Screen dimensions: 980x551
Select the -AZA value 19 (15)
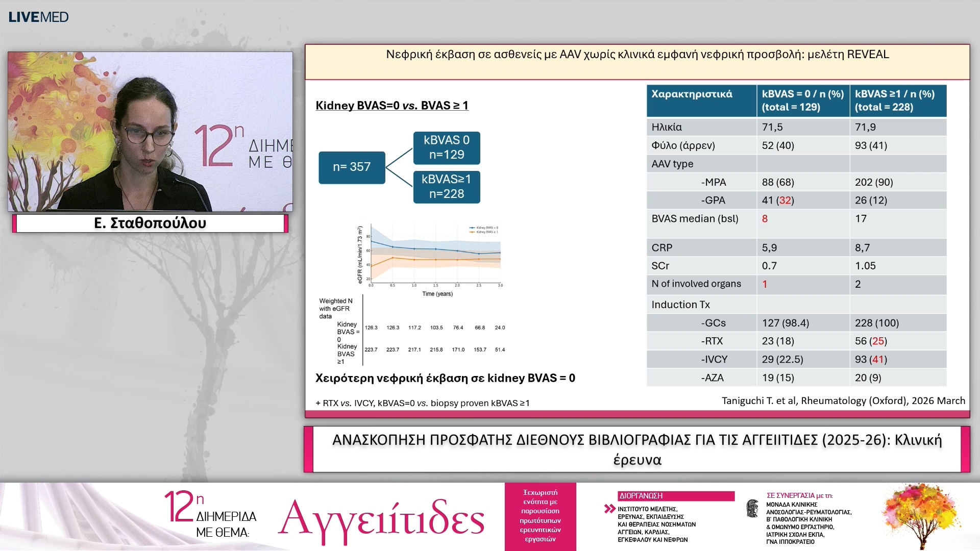[778, 378]
